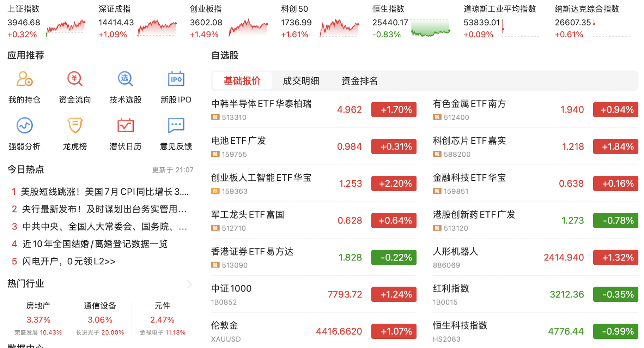Image resolution: width=644 pixels, height=348 pixels.
Task: Switch to the 成交明细 tab
Action: point(301,81)
